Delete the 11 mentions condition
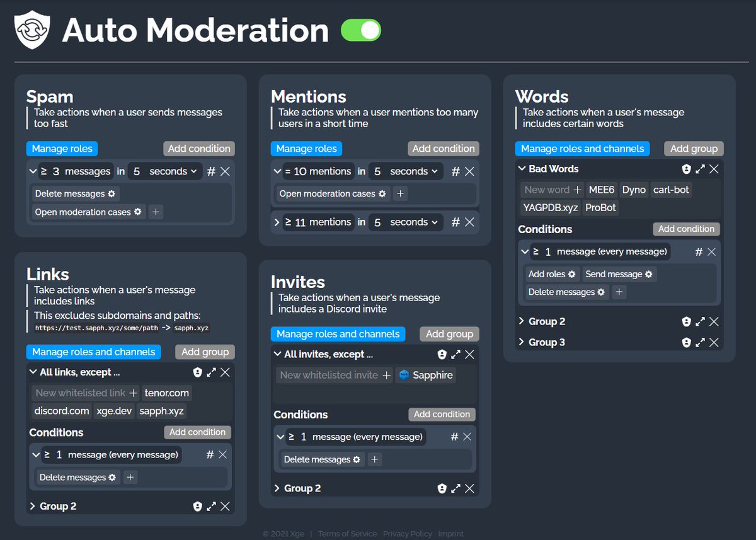This screenshot has height=540, width=756. point(469,222)
